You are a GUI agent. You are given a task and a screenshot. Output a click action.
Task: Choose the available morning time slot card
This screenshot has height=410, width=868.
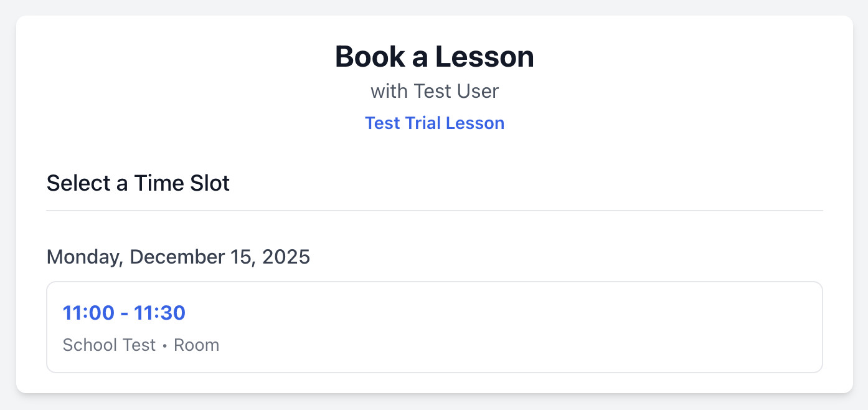(435, 327)
